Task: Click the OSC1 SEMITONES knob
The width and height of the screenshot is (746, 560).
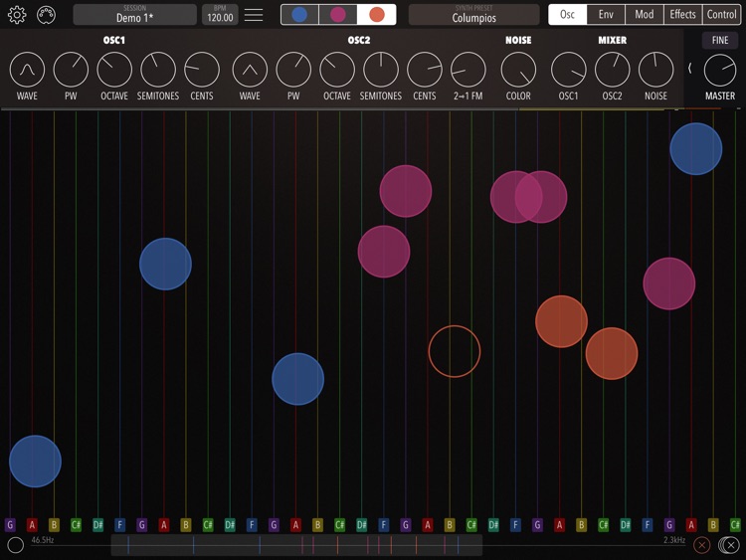Action: click(x=158, y=70)
